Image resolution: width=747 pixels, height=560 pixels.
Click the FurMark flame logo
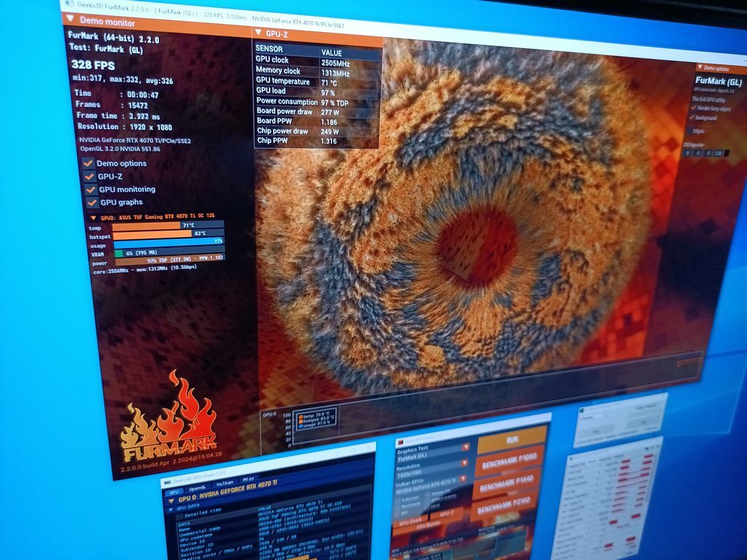(170, 421)
